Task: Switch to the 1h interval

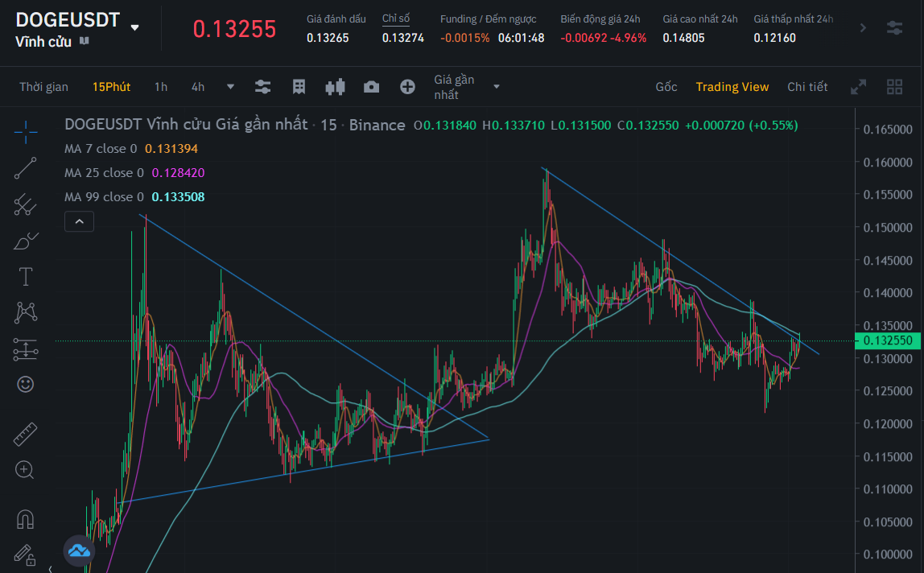Action: point(161,87)
